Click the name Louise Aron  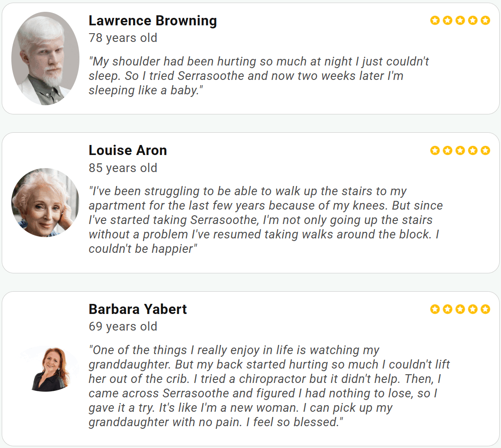coord(127,150)
